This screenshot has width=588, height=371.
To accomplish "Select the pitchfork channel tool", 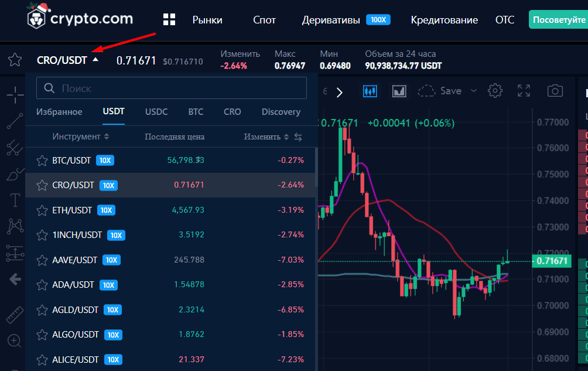I will tap(15, 148).
